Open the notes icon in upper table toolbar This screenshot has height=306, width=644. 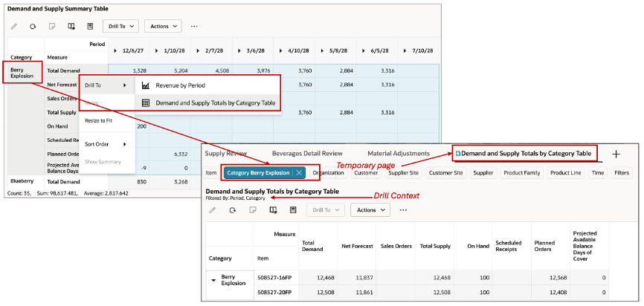[x=52, y=26]
